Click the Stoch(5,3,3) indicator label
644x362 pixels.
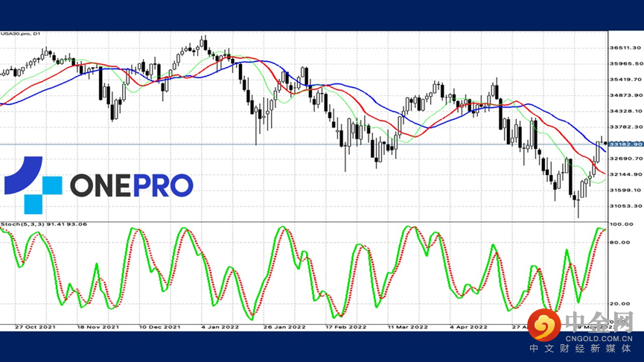click(x=43, y=224)
